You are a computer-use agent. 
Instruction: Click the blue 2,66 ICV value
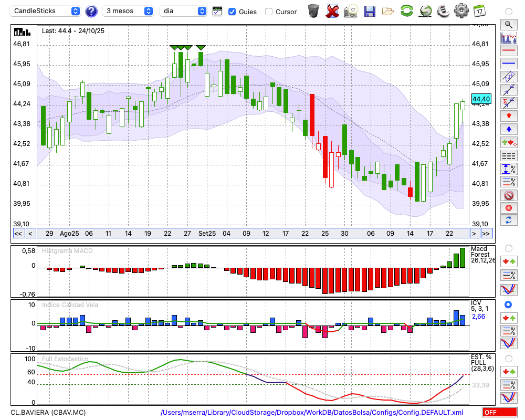pyautogui.click(x=478, y=317)
